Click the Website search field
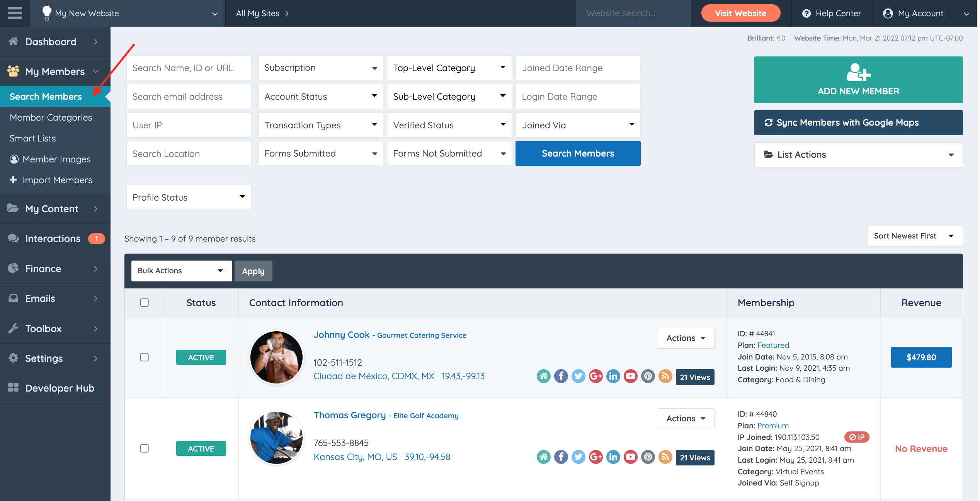This screenshot has width=980, height=501. pyautogui.click(x=633, y=13)
